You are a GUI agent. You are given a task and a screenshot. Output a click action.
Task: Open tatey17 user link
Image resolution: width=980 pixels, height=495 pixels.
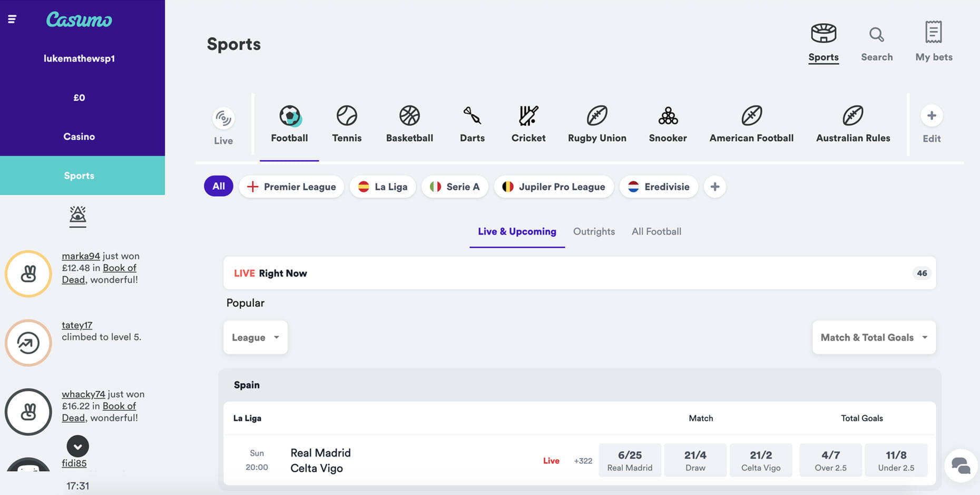(x=77, y=325)
